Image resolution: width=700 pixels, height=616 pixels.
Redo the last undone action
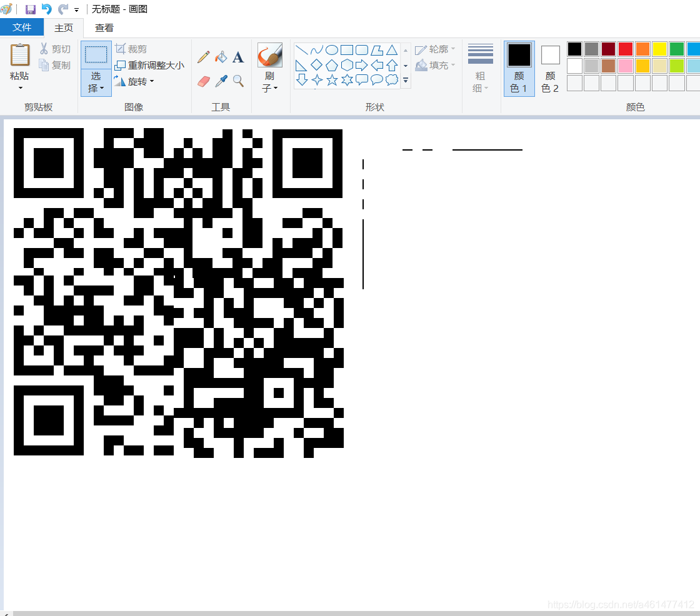tap(63, 9)
